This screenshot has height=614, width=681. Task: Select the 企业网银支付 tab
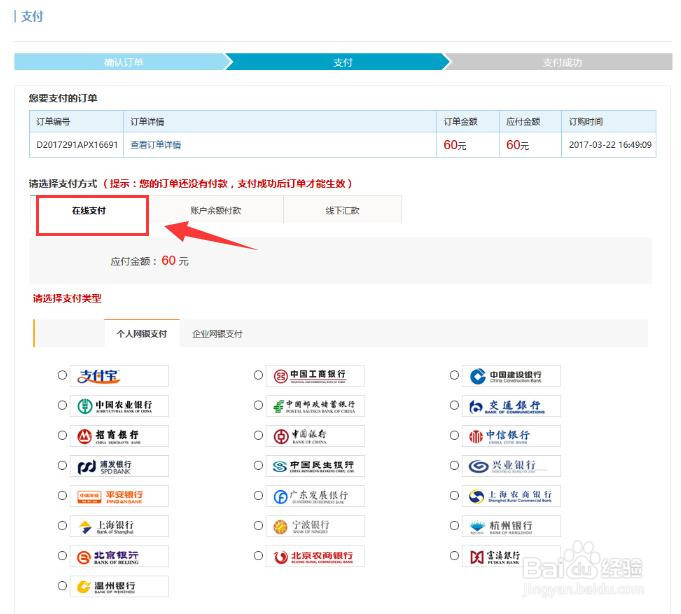click(x=217, y=333)
